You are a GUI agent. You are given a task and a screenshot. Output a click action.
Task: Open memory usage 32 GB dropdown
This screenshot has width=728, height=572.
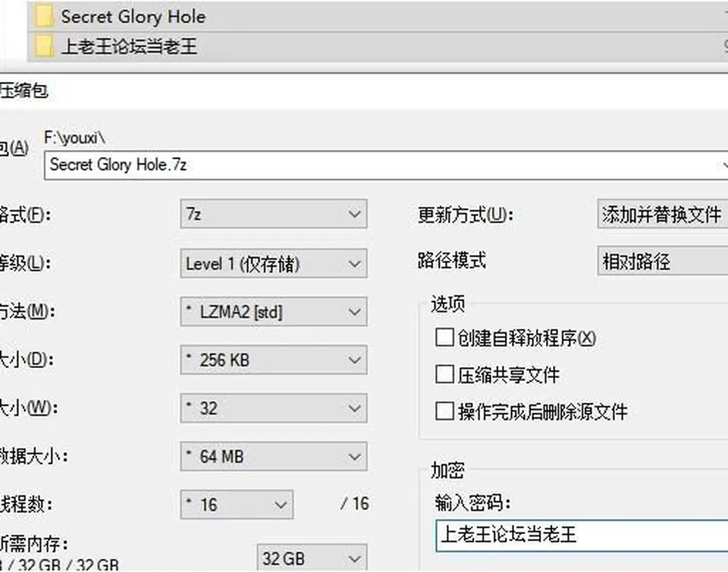pyautogui.click(x=312, y=558)
